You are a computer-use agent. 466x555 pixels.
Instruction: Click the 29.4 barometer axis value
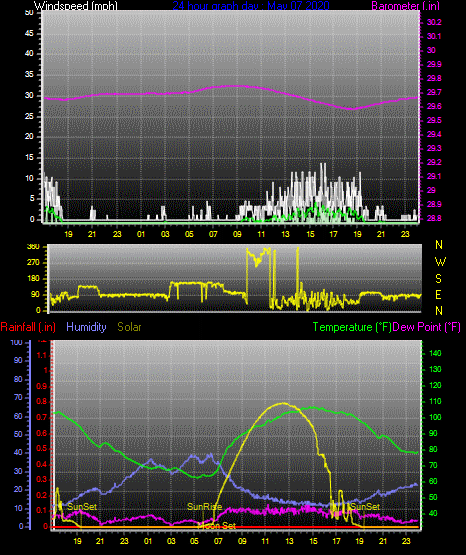tap(434, 135)
